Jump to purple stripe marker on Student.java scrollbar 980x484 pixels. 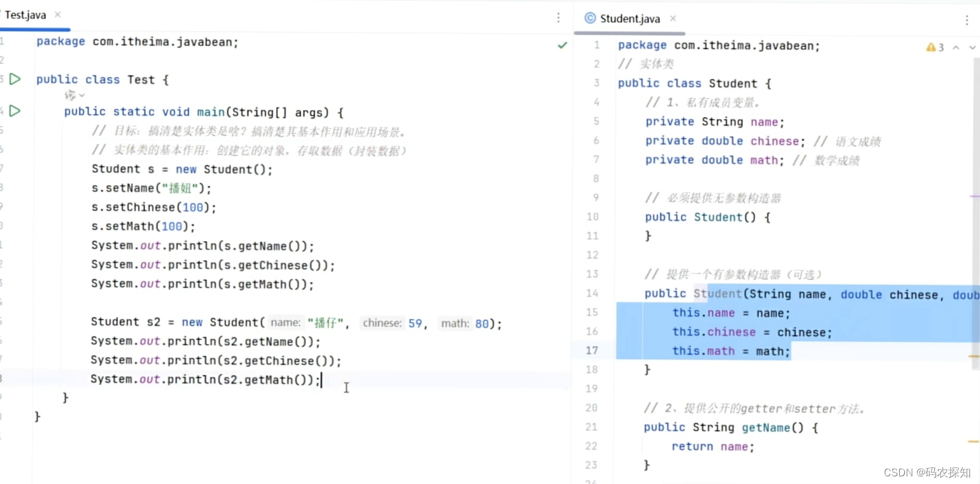(974, 196)
